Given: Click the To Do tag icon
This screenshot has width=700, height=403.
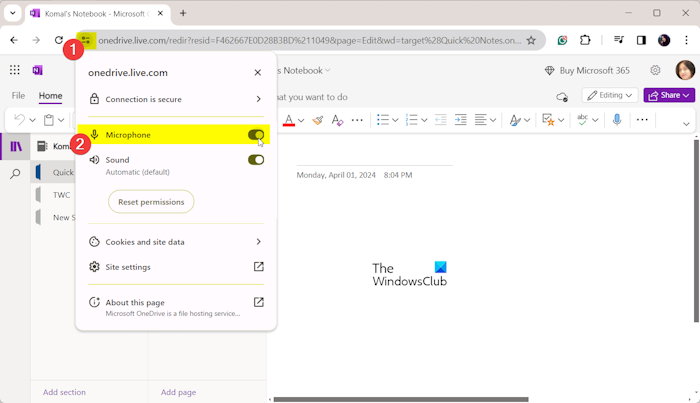Looking at the screenshot, I should pos(548,120).
